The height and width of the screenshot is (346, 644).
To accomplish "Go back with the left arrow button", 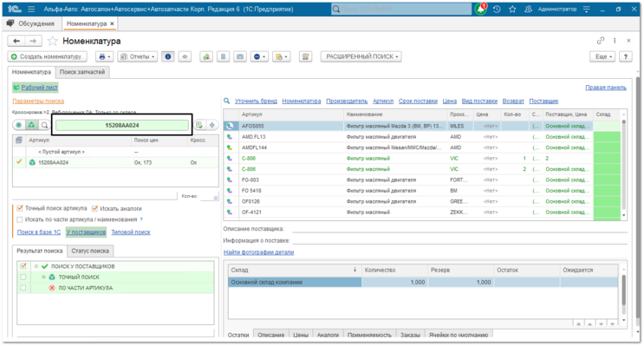I will [x=16, y=41].
